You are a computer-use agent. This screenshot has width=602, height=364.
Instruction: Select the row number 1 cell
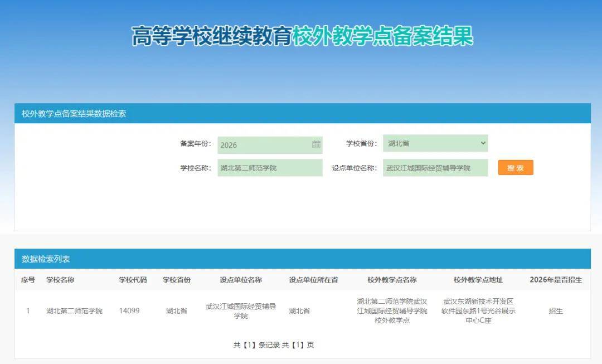coord(28,310)
